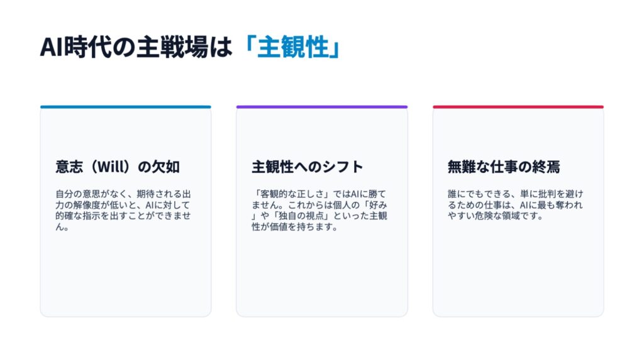This screenshot has width=644, height=362.
Task: Select the purple accent bar on middle card
Action: click(x=322, y=107)
